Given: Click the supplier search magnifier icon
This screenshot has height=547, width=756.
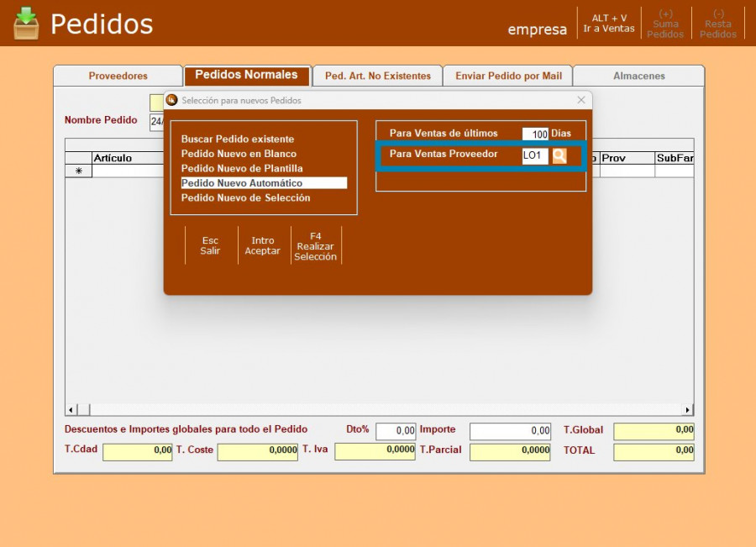Looking at the screenshot, I should tap(559, 155).
